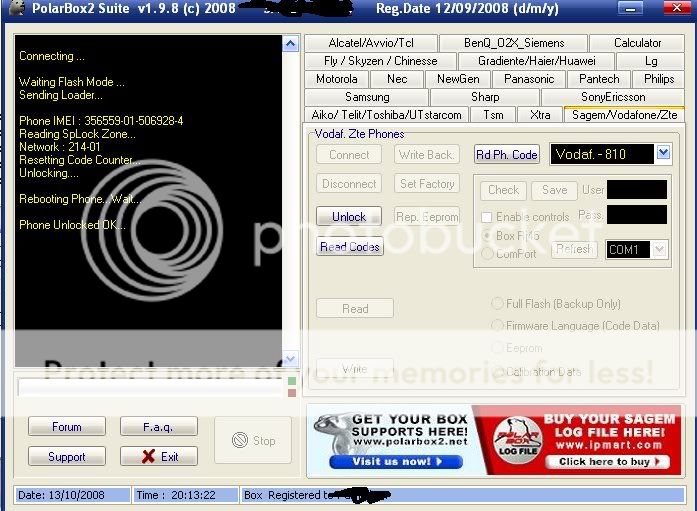Click the Set Factory button
The image size is (697, 511).
427,184
